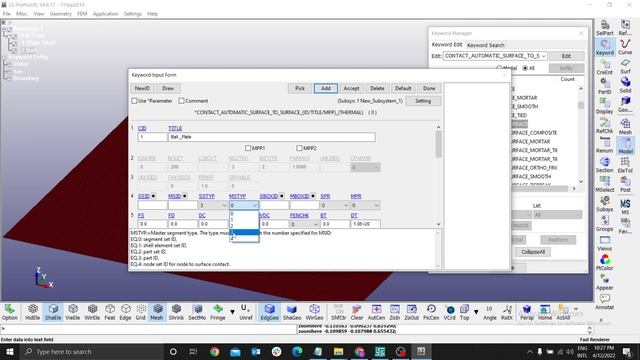Switch to the Keyword Search tab
Image resolution: width=640 pixels, height=360 pixels.
[x=485, y=45]
